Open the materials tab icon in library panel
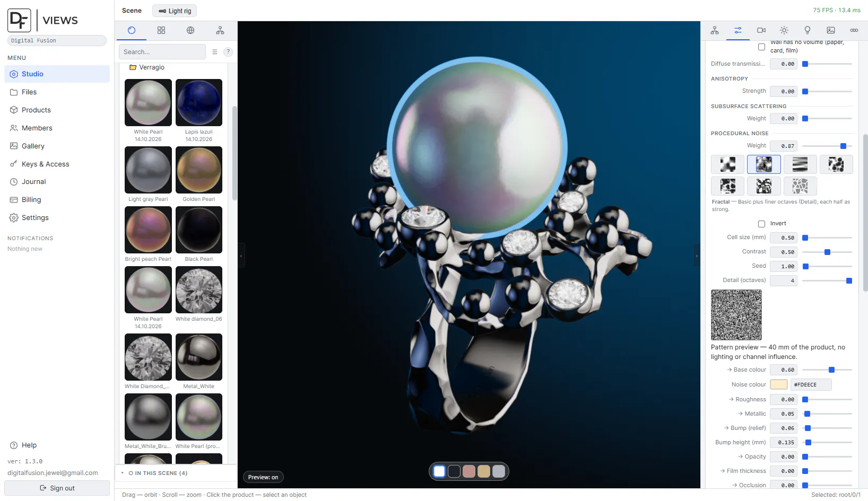868x501 pixels. 132,30
